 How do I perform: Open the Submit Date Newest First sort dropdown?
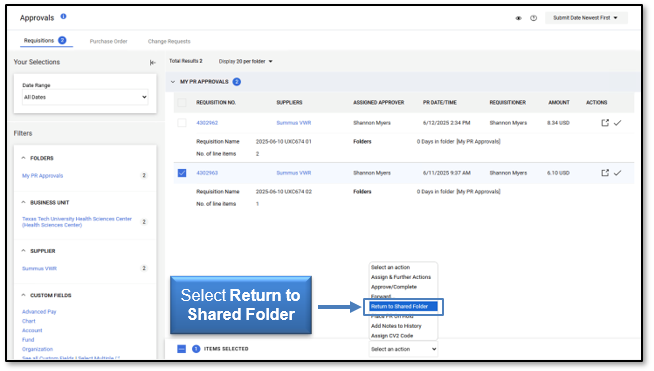[x=586, y=18]
